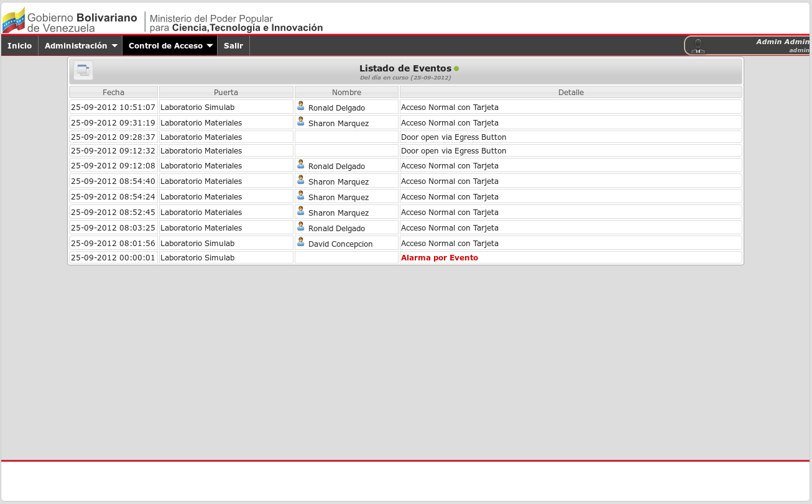Click the user icon beside Sharon Marquez's 08:52:45 entry
Viewport: 812px width, 504px height.
(301, 211)
